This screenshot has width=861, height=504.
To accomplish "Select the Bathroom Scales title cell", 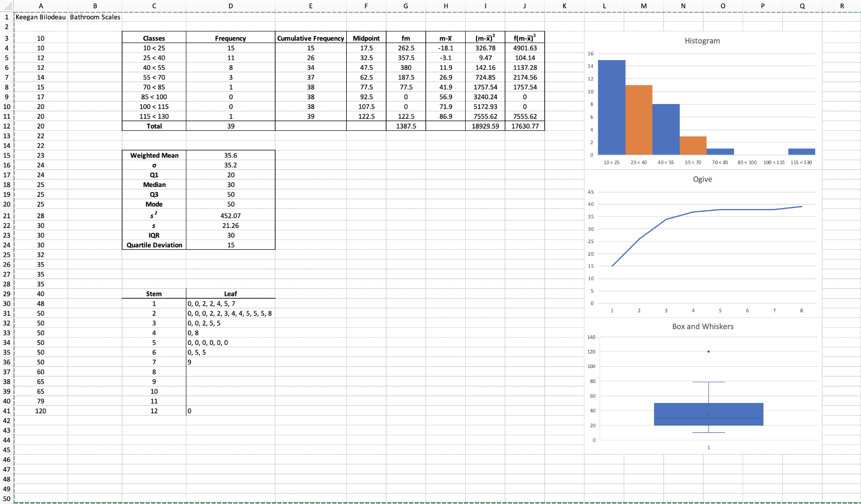I will tap(95, 17).
